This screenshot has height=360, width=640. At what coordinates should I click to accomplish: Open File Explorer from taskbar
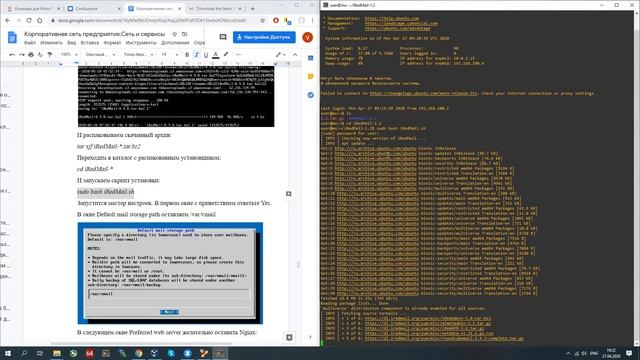[57, 353]
